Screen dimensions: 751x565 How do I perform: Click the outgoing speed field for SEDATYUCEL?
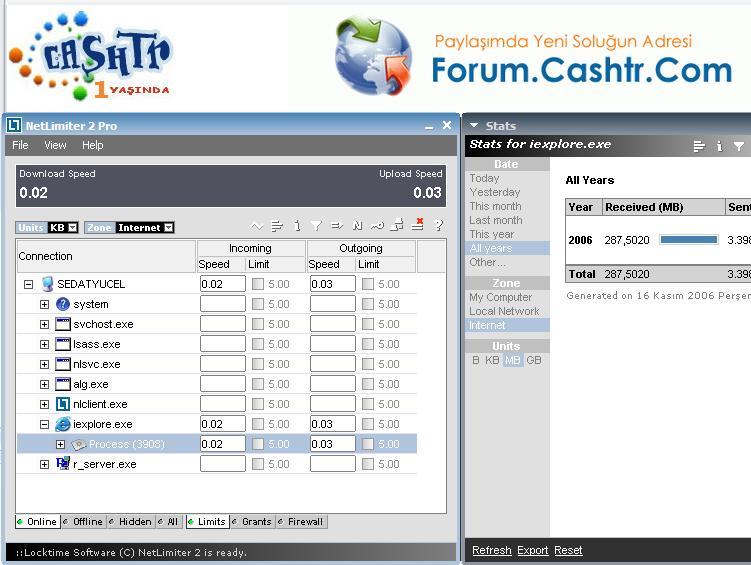point(332,284)
